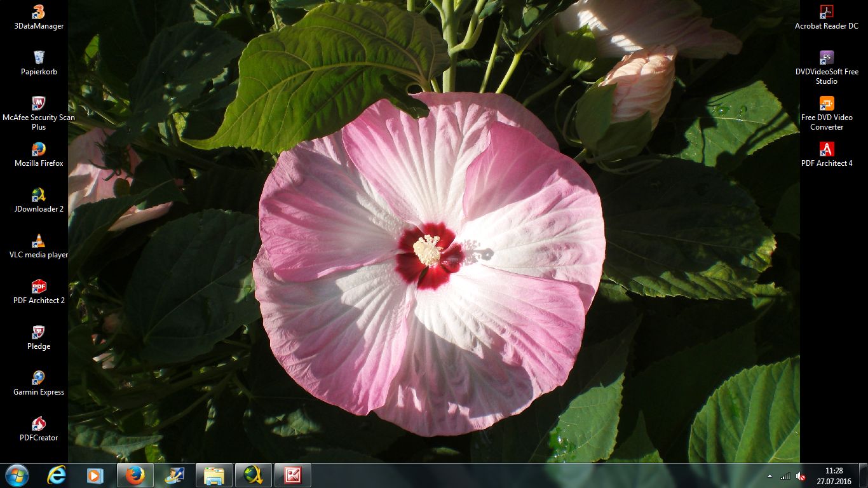Select the Acrobat Reader DC desktop icon
This screenshot has width=868, height=488.
tap(826, 13)
